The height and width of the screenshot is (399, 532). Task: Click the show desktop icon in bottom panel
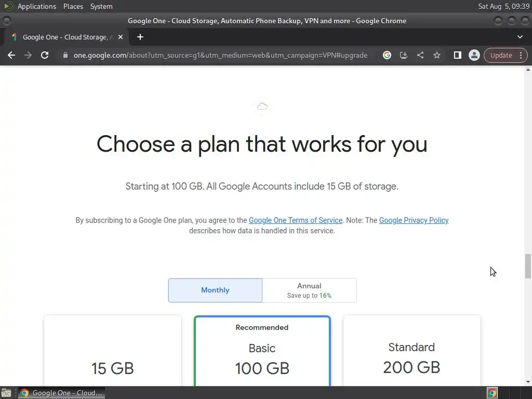[6, 393]
